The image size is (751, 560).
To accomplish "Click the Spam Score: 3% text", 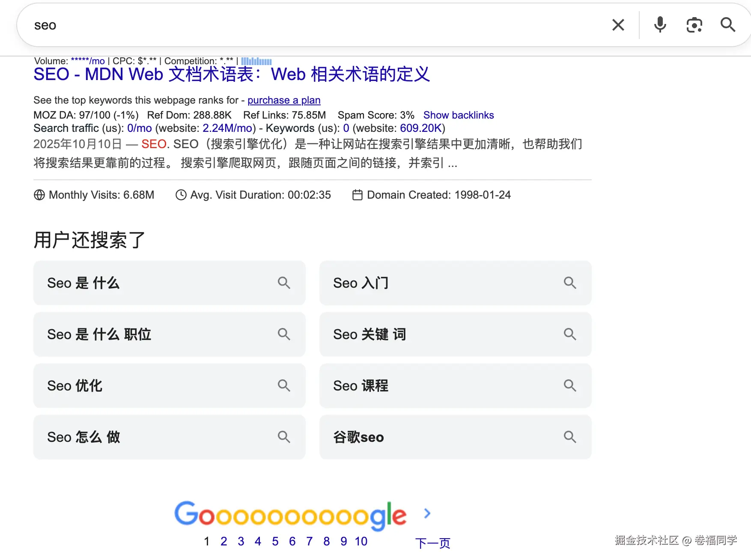I will pyautogui.click(x=376, y=115).
